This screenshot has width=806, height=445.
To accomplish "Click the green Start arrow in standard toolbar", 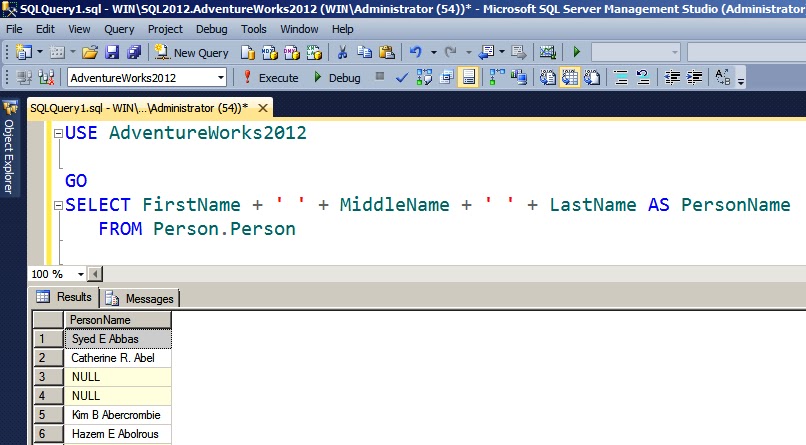I will point(576,52).
